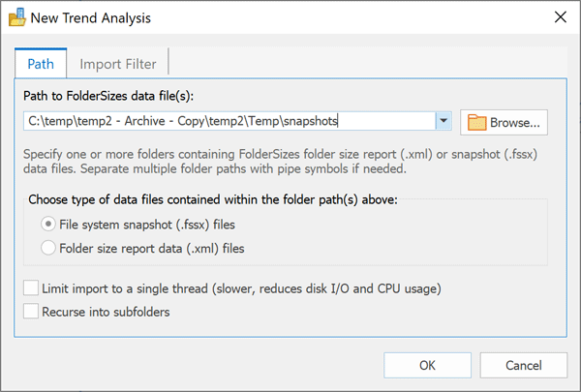581x392 pixels.
Task: Enable Limit import to a single thread checkbox
Action: (x=32, y=288)
